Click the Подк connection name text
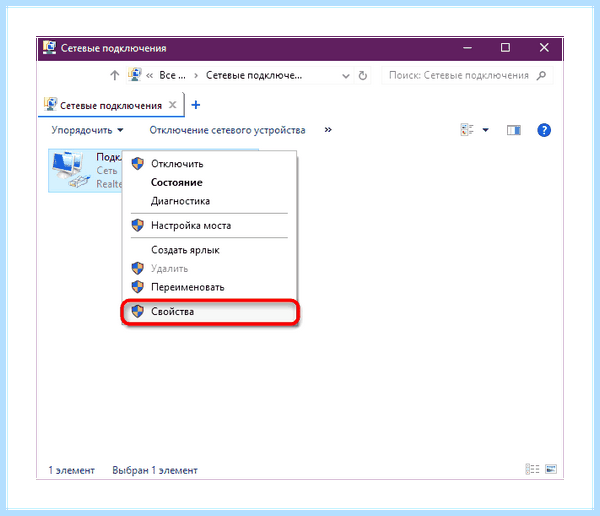Image resolution: width=600 pixels, height=516 pixels. click(109, 157)
